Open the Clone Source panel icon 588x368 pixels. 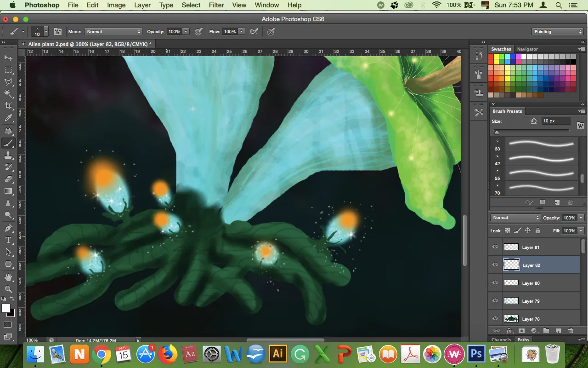[479, 93]
